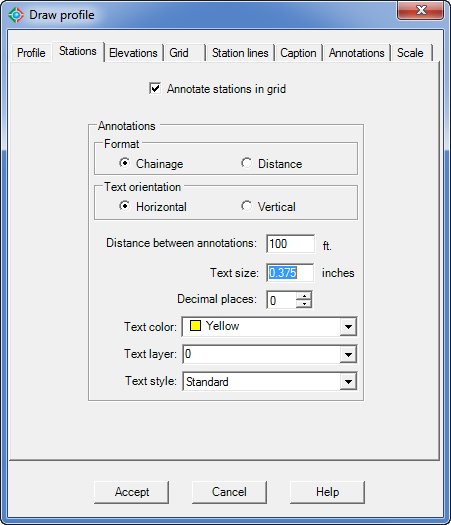This screenshot has width=451, height=525.
Task: Click the Accept button
Action: [132, 492]
